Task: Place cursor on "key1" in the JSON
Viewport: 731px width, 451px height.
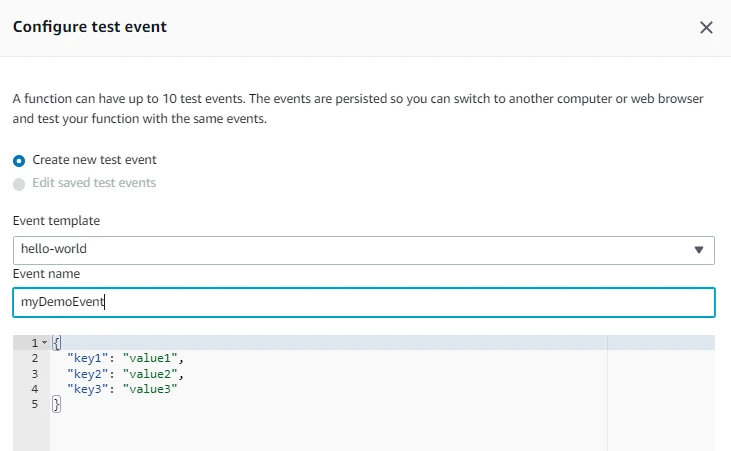Action: tap(88, 358)
